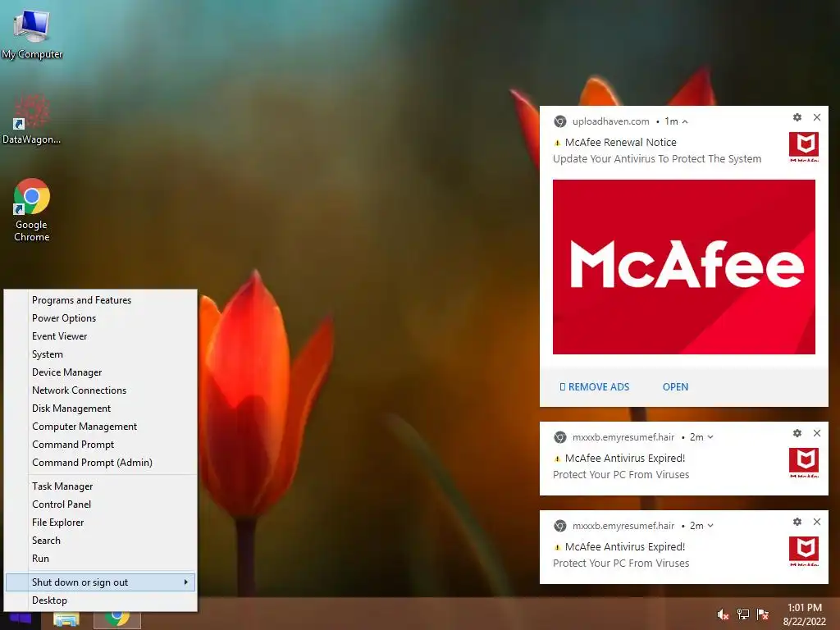Screen dimensions: 840x630
Task: Close the uploadhaven.com McAfee Renewal notification
Action: tap(817, 117)
